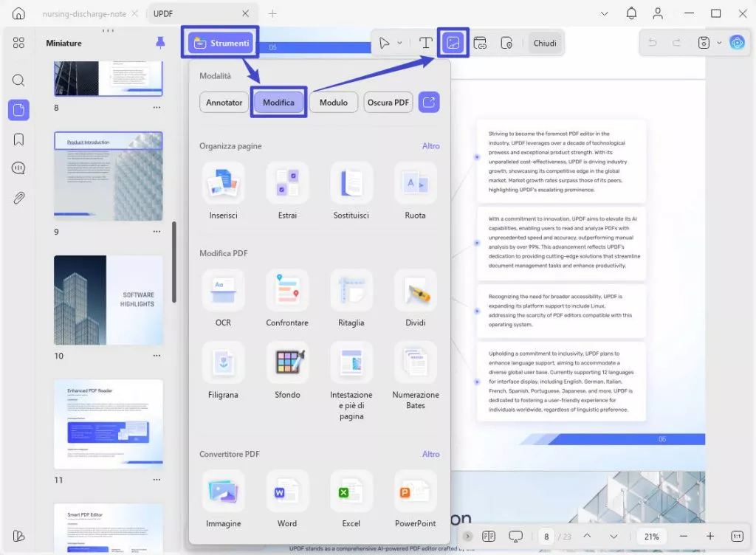Open the tab list chevron in the title bar
Screen dimensions: 756x555
click(604, 13)
